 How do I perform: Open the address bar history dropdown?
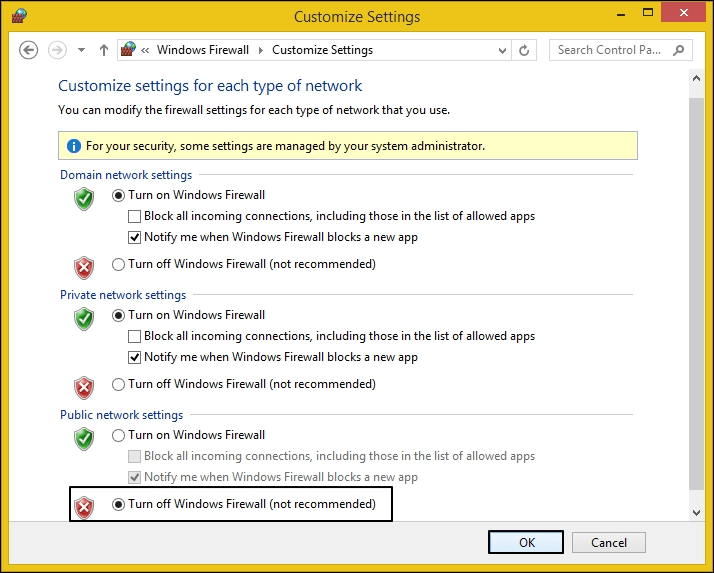click(x=502, y=50)
